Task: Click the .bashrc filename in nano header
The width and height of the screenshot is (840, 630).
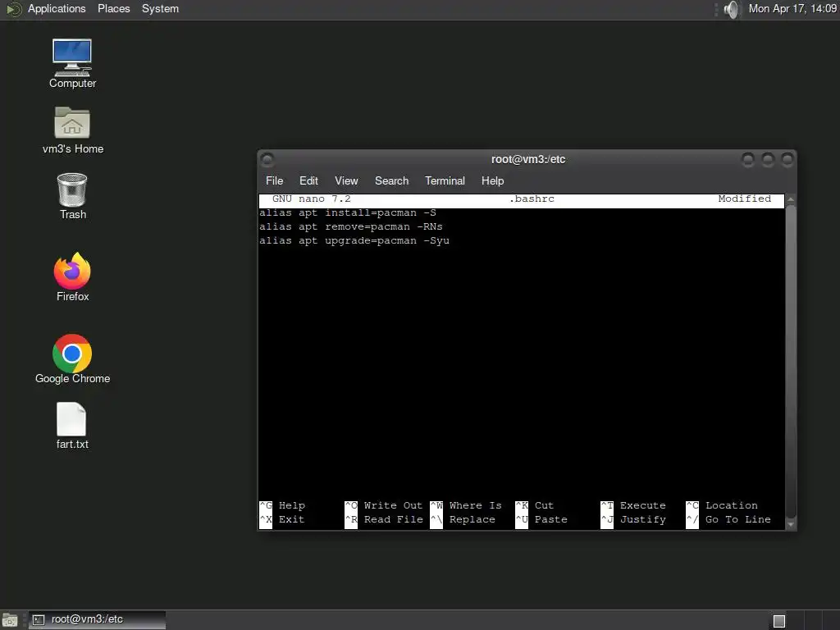Action: 532,199
